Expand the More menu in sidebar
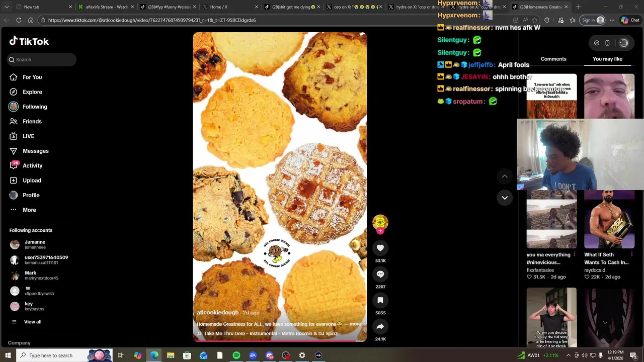Screen dimensions: 644x362 [x=29, y=210]
